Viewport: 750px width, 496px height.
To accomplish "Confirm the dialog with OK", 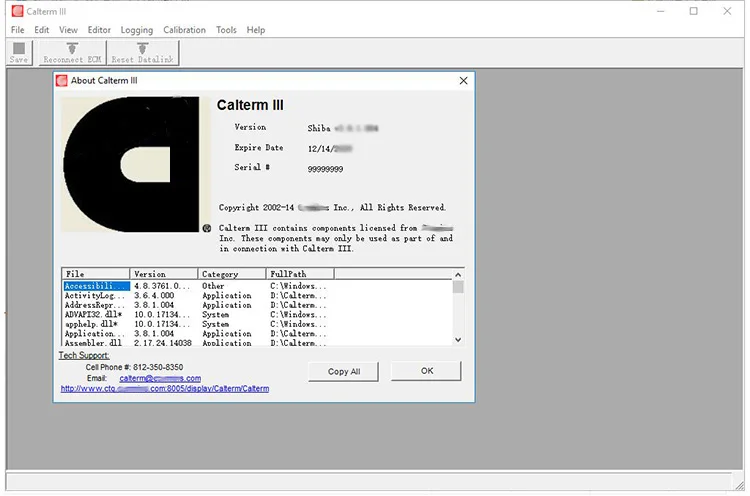I will (427, 371).
